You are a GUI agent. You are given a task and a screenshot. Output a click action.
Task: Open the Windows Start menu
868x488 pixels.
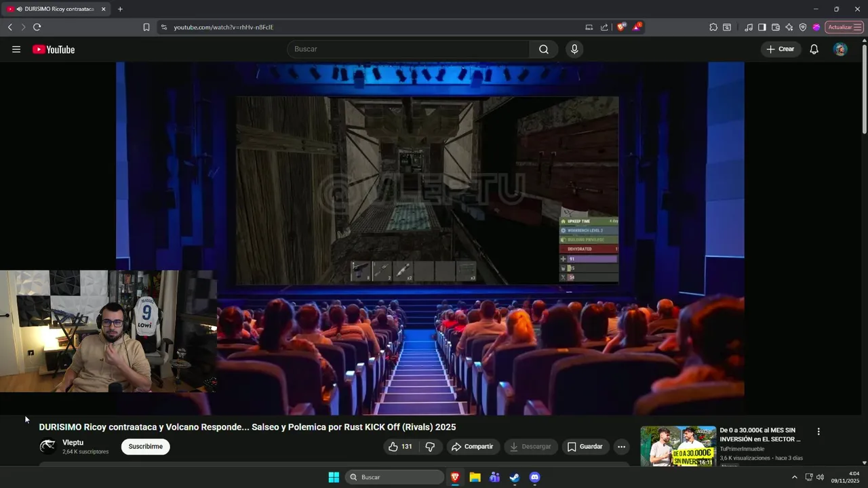pyautogui.click(x=334, y=477)
